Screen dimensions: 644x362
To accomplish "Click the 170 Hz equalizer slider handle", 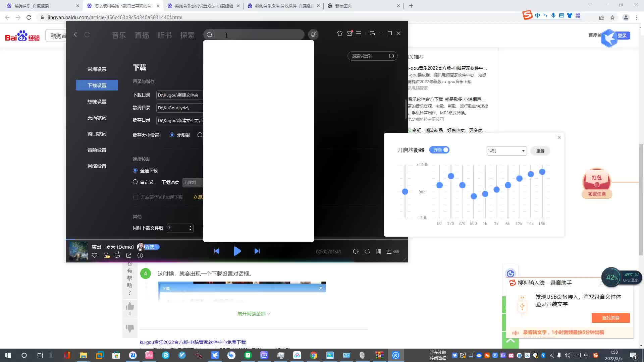I will tap(451, 176).
